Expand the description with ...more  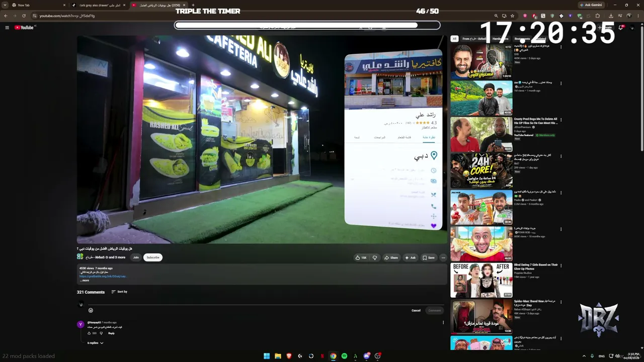[84, 281]
